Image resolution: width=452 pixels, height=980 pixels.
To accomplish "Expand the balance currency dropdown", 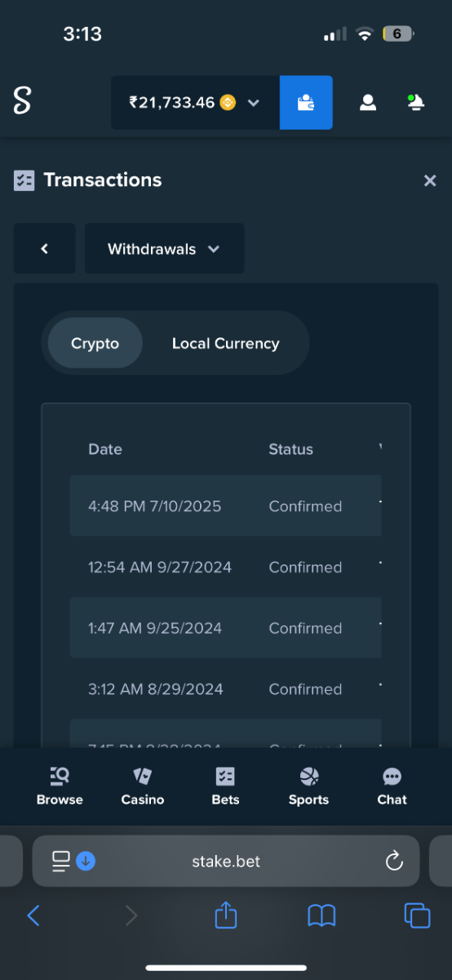I will (253, 103).
